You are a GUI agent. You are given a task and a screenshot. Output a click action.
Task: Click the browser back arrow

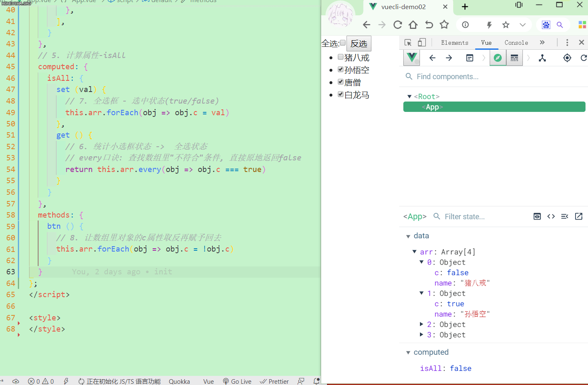click(366, 25)
